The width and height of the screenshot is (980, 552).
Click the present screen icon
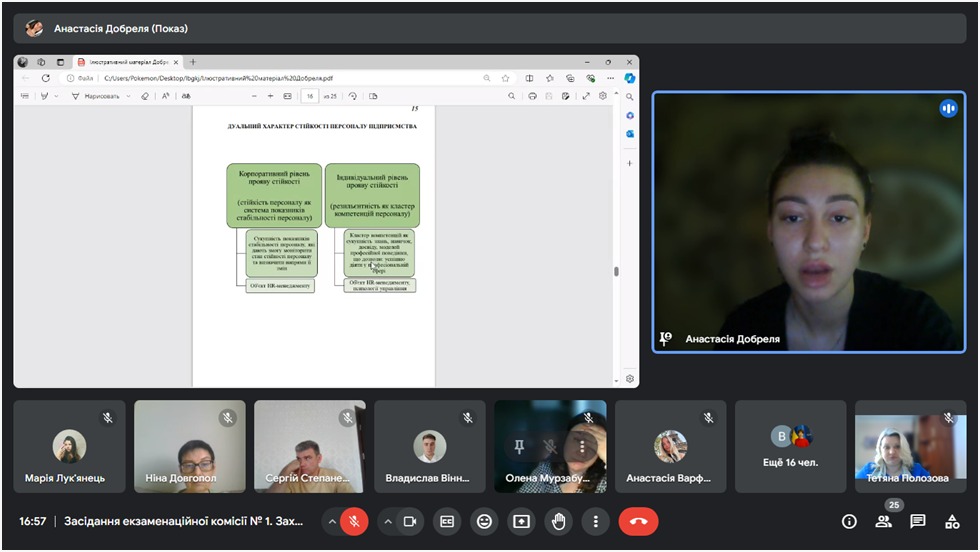pyautogui.click(x=521, y=521)
